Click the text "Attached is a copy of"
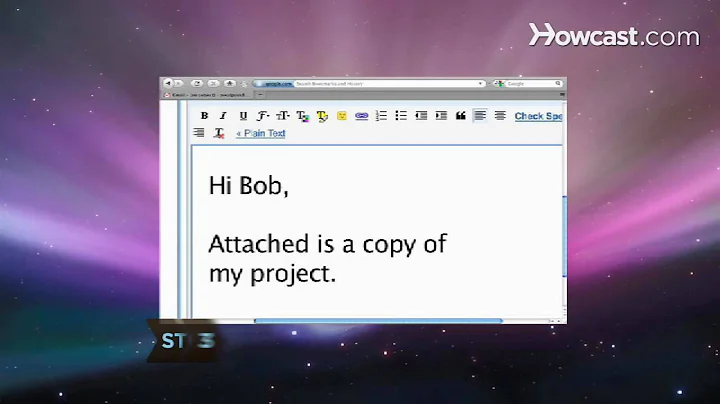Viewport: 720px width, 404px height. pos(327,245)
